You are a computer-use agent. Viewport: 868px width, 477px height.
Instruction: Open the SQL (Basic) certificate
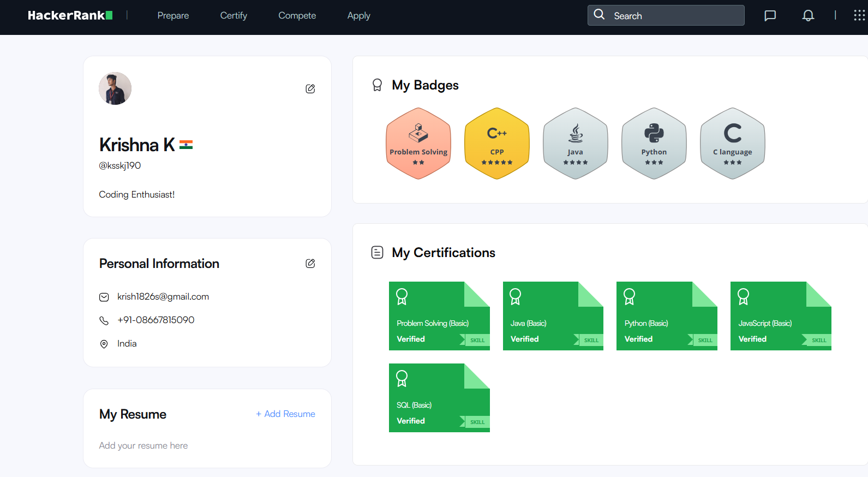coord(439,398)
